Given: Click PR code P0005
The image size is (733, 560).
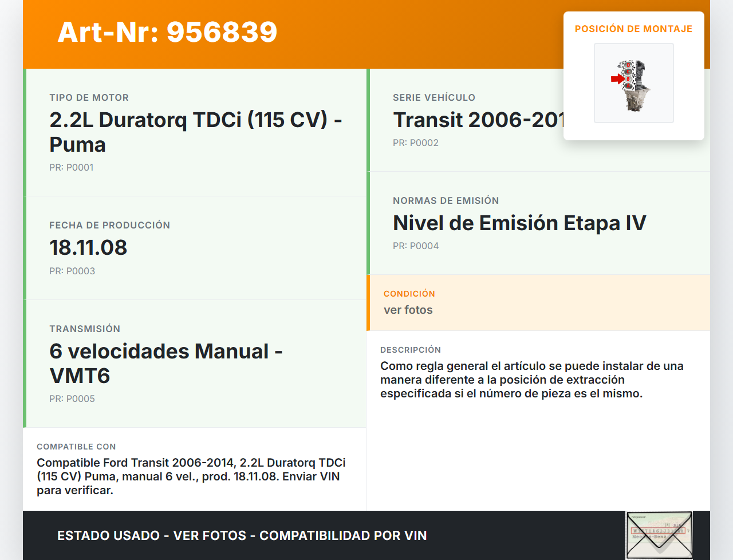Looking at the screenshot, I should (x=72, y=399).
